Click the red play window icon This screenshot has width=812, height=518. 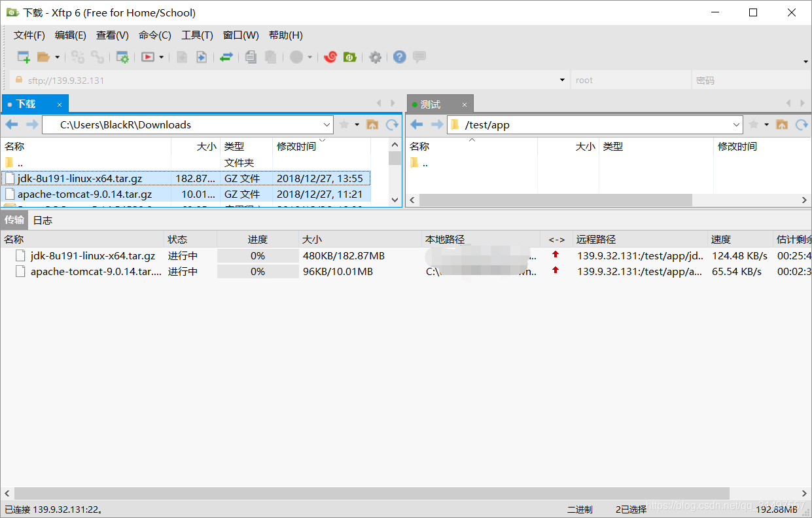point(148,57)
